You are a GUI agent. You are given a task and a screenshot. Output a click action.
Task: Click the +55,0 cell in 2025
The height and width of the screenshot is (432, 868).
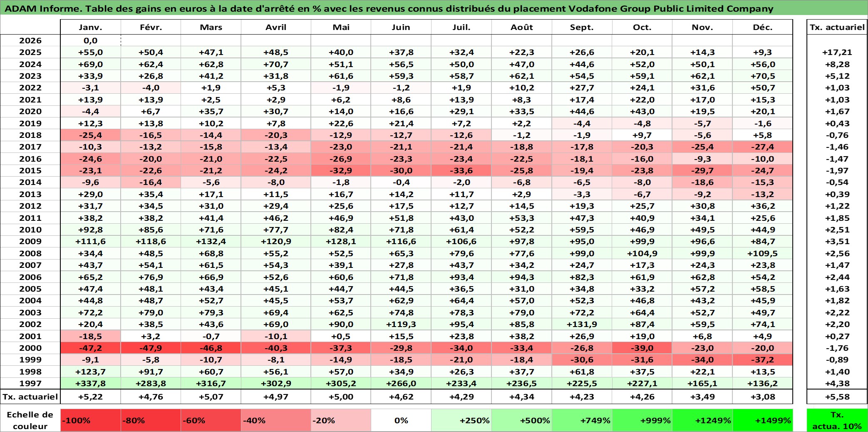(x=90, y=52)
